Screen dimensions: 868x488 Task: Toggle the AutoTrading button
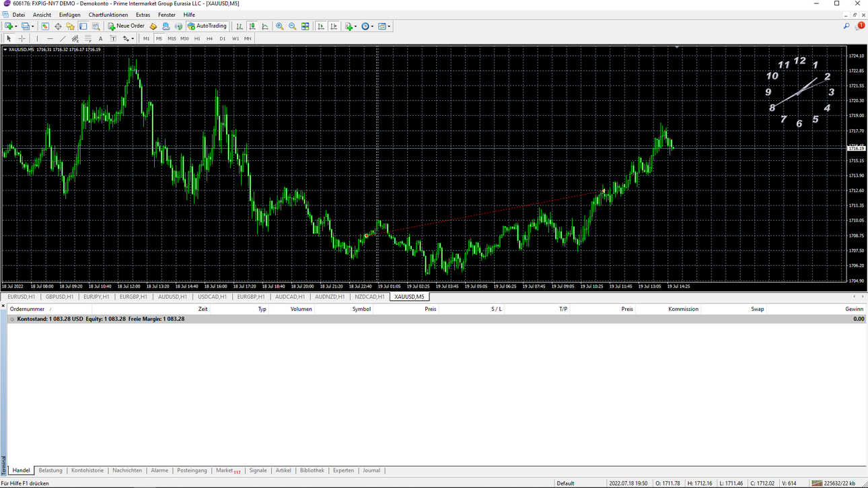point(207,26)
